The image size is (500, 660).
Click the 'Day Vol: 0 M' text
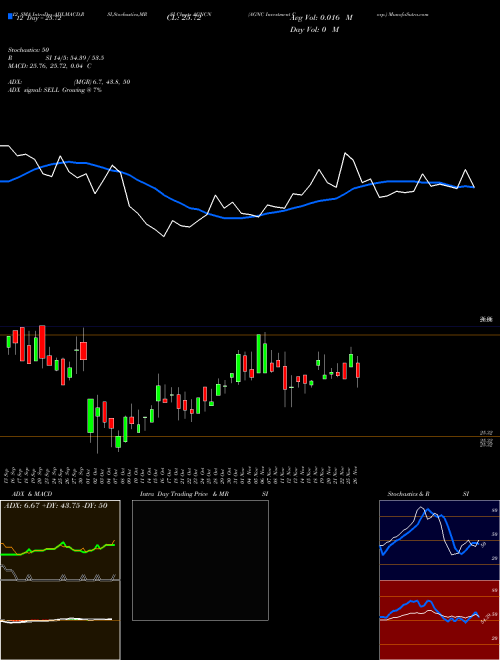click(314, 29)
